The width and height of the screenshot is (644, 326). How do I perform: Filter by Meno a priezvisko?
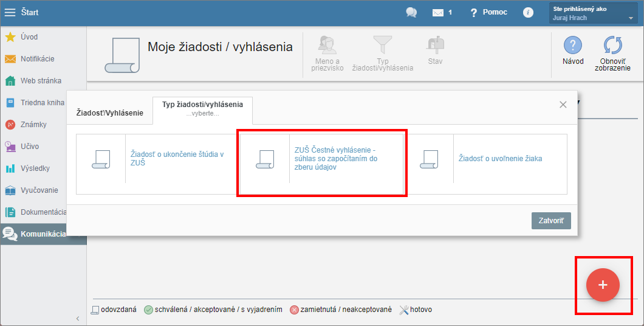(x=327, y=54)
